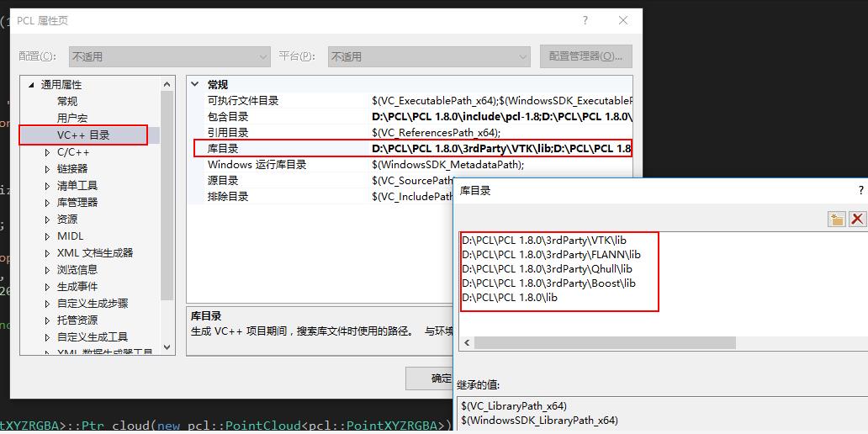Click inherited $(VC_LibraryPath_x64) value
The width and height of the screenshot is (868, 434).
coord(514,405)
